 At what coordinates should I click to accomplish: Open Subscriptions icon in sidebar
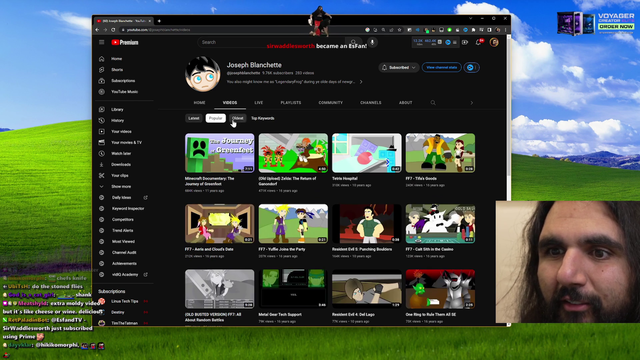[x=102, y=81]
